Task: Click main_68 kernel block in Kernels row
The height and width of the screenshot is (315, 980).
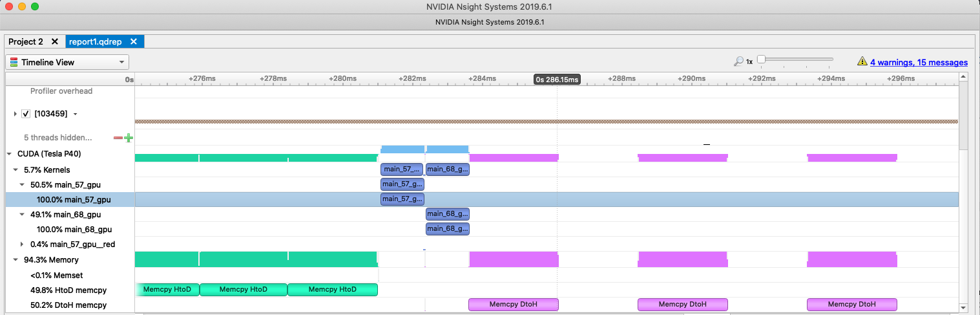Action: click(x=448, y=169)
